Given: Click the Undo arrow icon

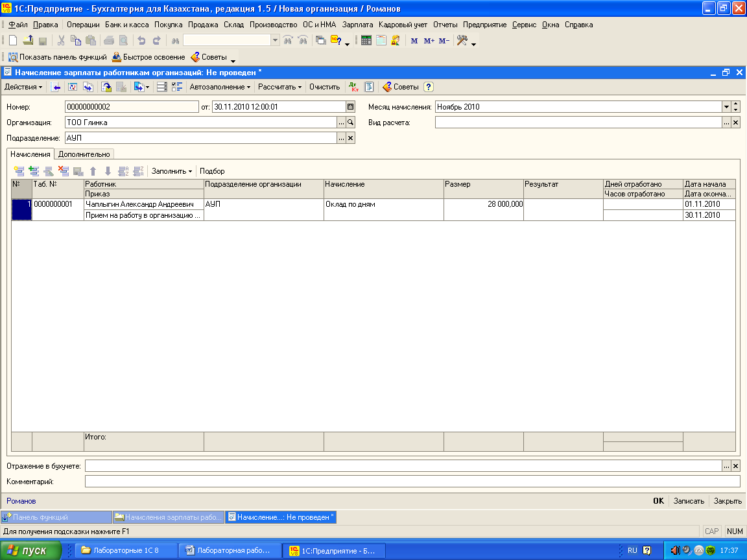Looking at the screenshot, I should tap(141, 41).
